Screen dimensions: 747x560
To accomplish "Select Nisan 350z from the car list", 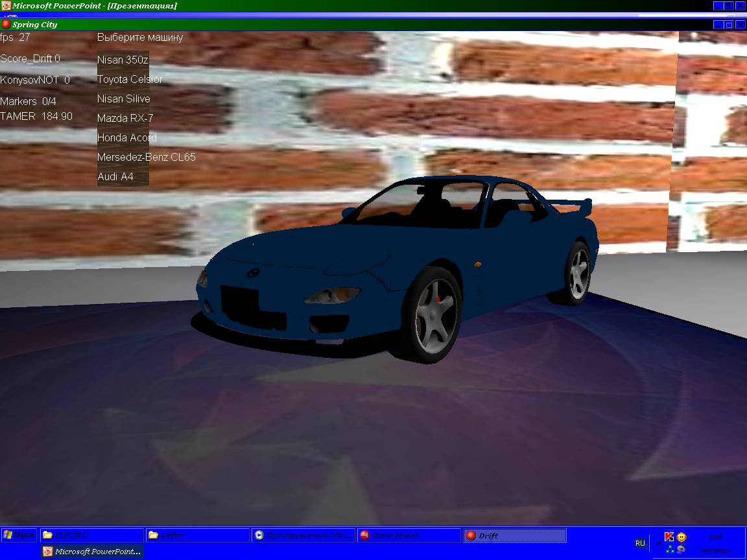I will click(x=123, y=60).
